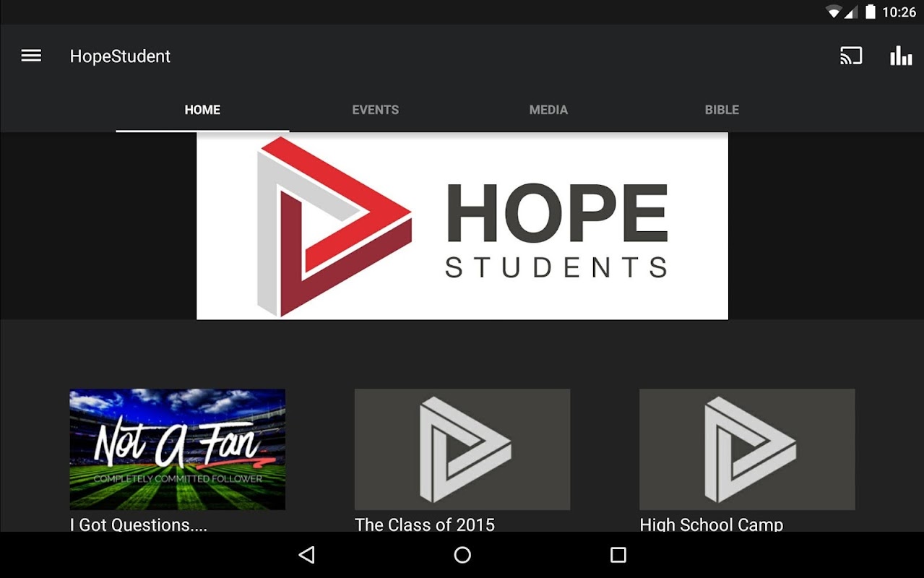Open The Class of 2015 thumbnail
This screenshot has height=578, width=924.
(462, 449)
